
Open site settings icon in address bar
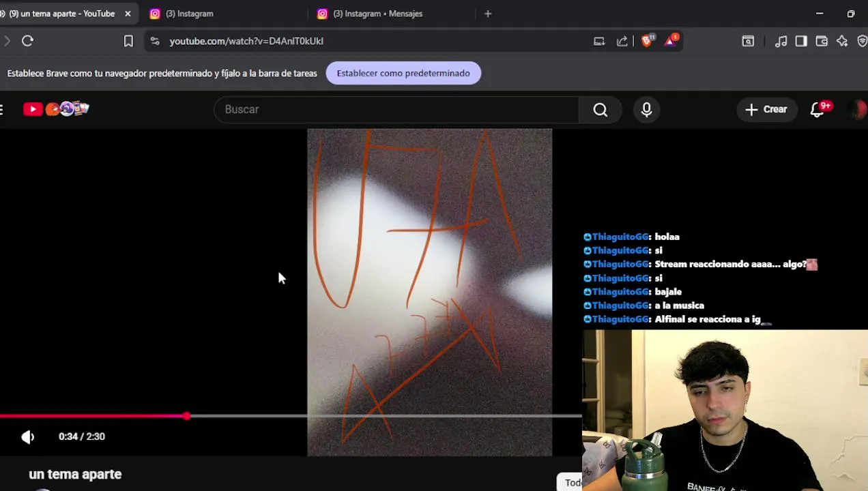155,41
